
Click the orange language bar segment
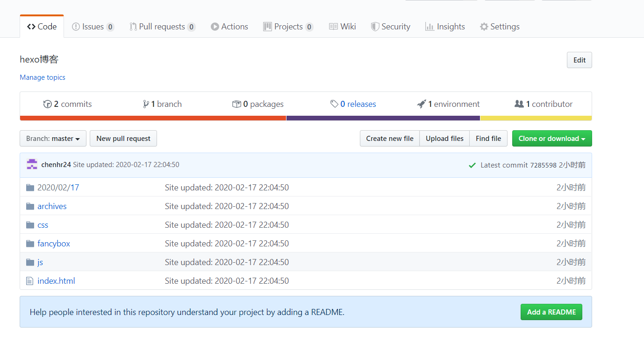[153, 118]
